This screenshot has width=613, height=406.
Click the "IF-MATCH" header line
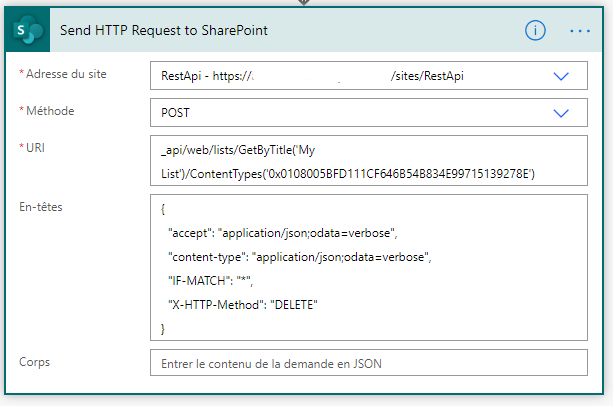pyautogui.click(x=210, y=281)
